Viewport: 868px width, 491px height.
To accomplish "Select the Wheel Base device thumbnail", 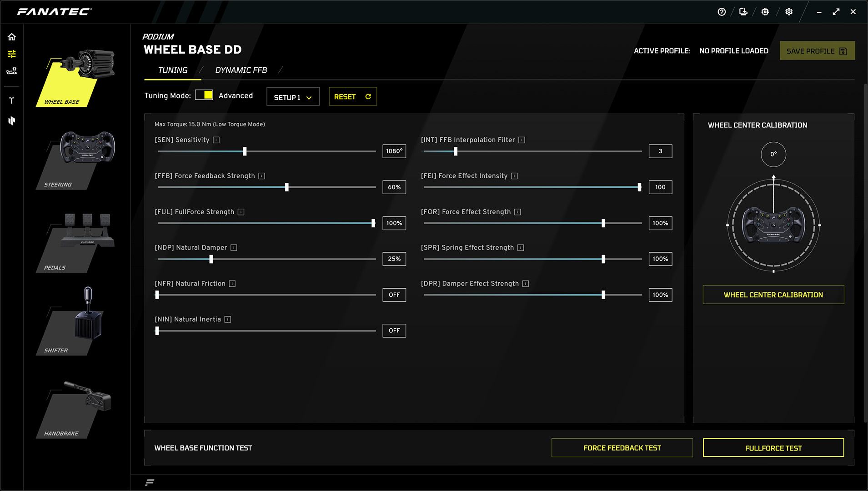I will point(75,78).
